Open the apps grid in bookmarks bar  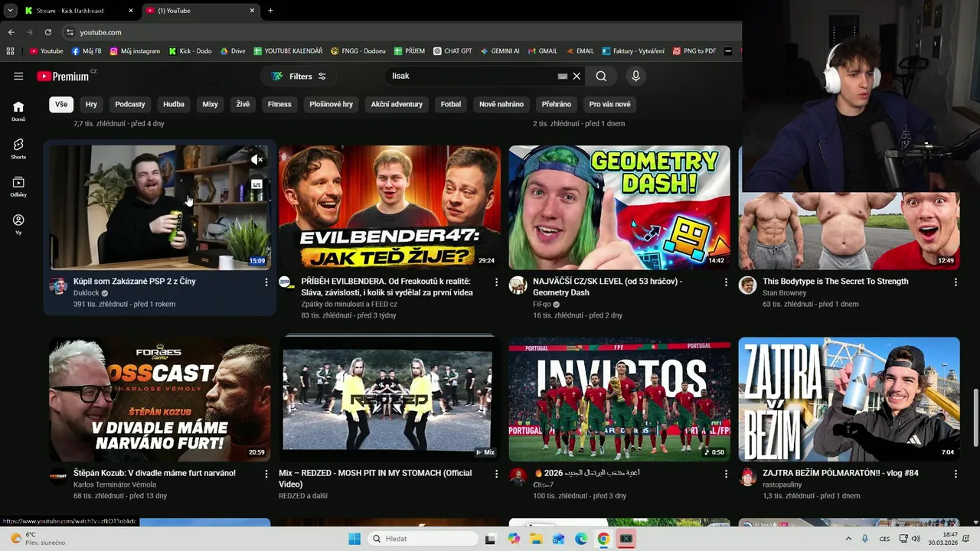(10, 51)
